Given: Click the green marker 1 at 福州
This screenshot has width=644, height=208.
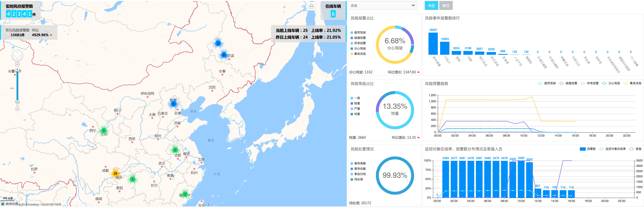Looking at the screenshot, I should 185,194.
